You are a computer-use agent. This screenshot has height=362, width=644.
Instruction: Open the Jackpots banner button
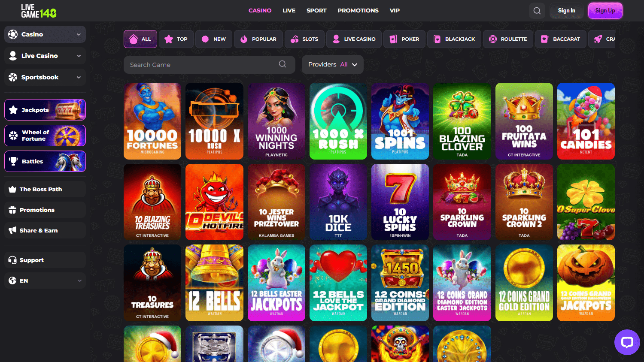(45, 110)
